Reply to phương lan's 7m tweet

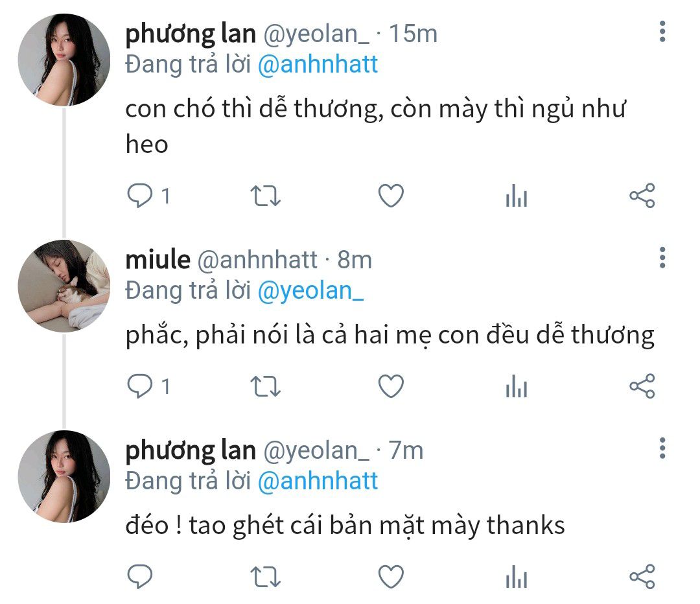[x=140, y=576]
